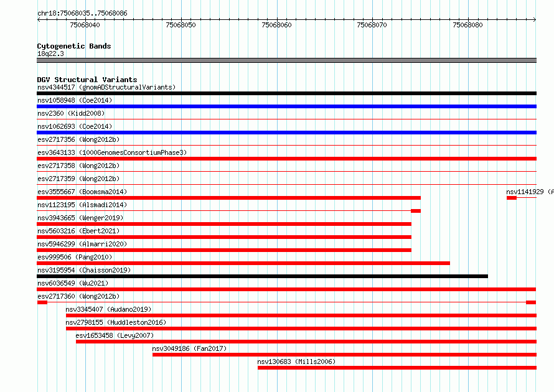554x392 pixels.
Task: Click the left arrow end of the ruler
Action: click(x=39, y=19)
